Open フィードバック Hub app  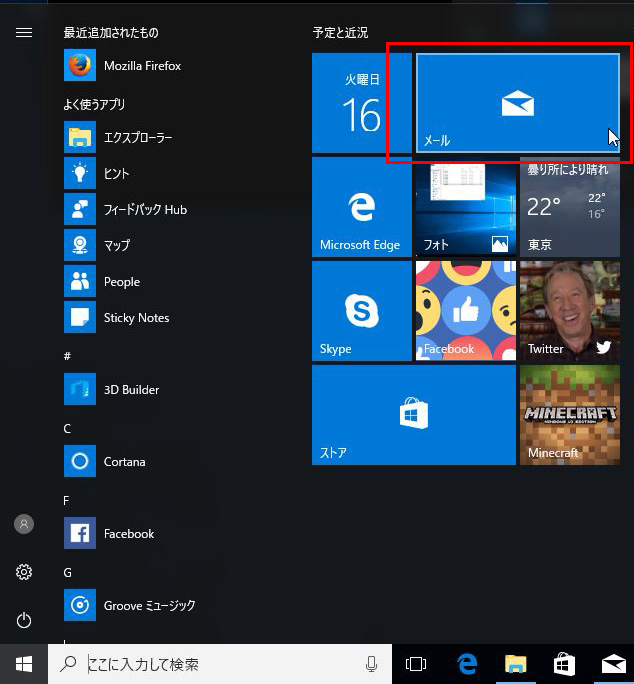pos(126,209)
